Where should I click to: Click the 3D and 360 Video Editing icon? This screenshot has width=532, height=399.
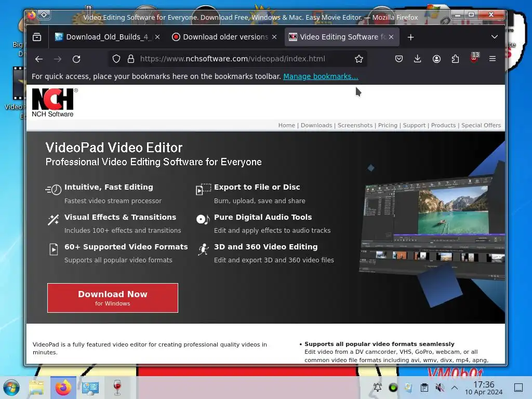pos(203,249)
